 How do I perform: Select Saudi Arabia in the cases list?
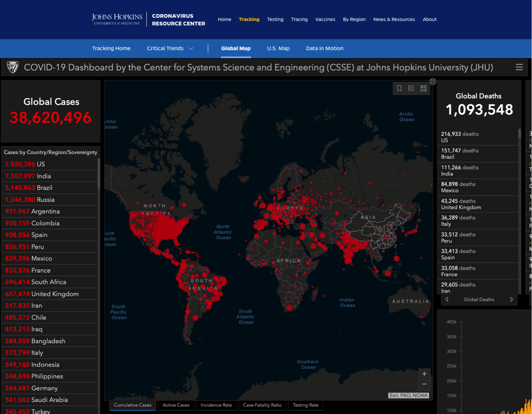pos(49,400)
